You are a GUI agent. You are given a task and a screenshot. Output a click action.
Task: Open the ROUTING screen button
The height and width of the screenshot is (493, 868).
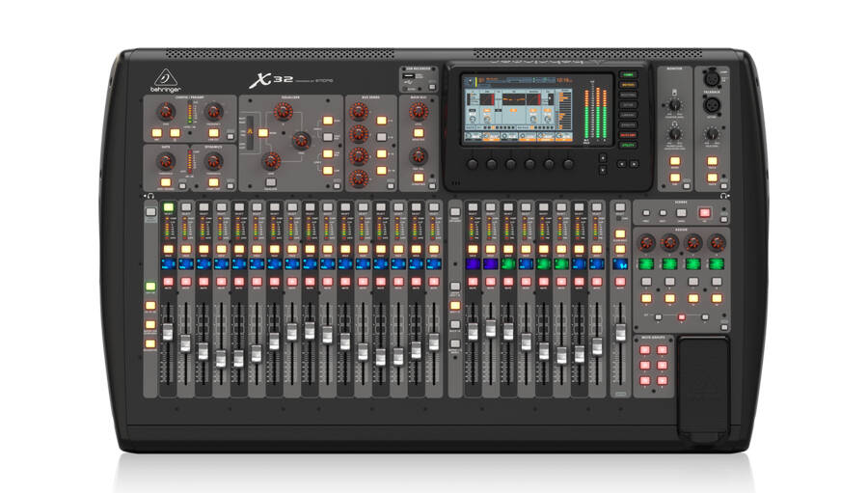tap(628, 95)
